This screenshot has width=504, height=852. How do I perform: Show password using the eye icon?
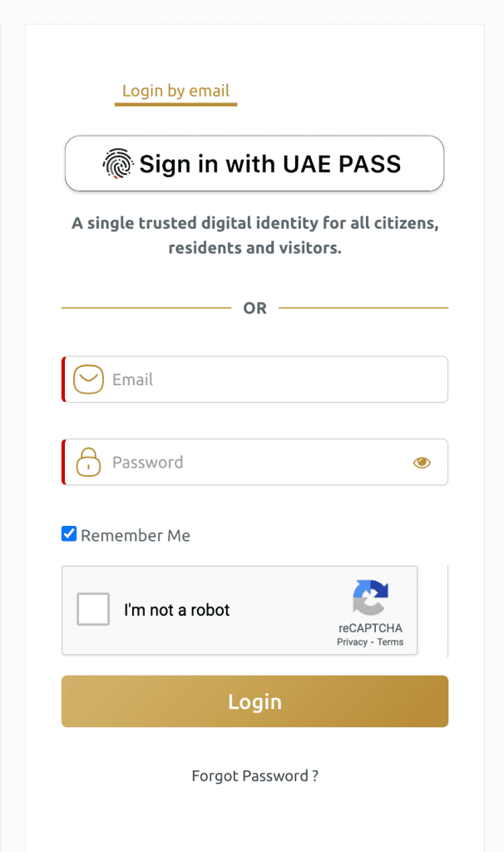422,463
